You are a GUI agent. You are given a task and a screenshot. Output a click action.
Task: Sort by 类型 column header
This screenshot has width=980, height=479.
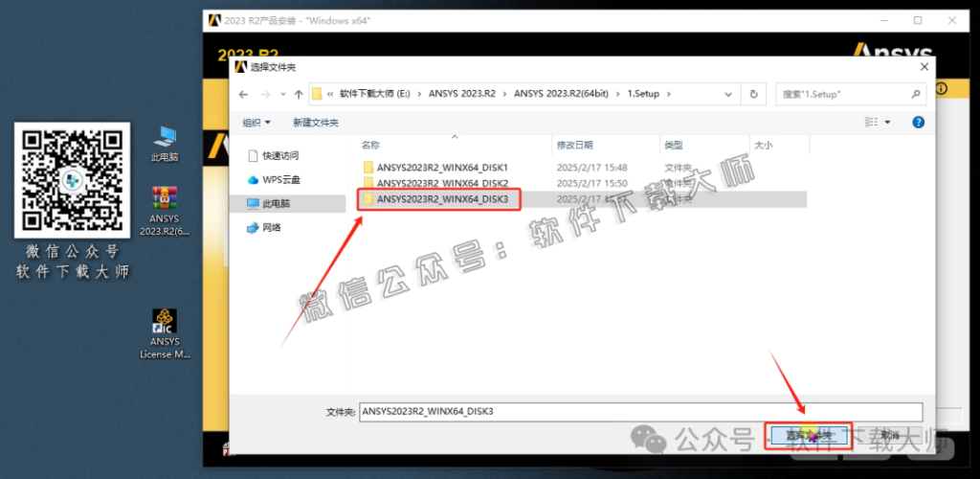[x=673, y=145]
